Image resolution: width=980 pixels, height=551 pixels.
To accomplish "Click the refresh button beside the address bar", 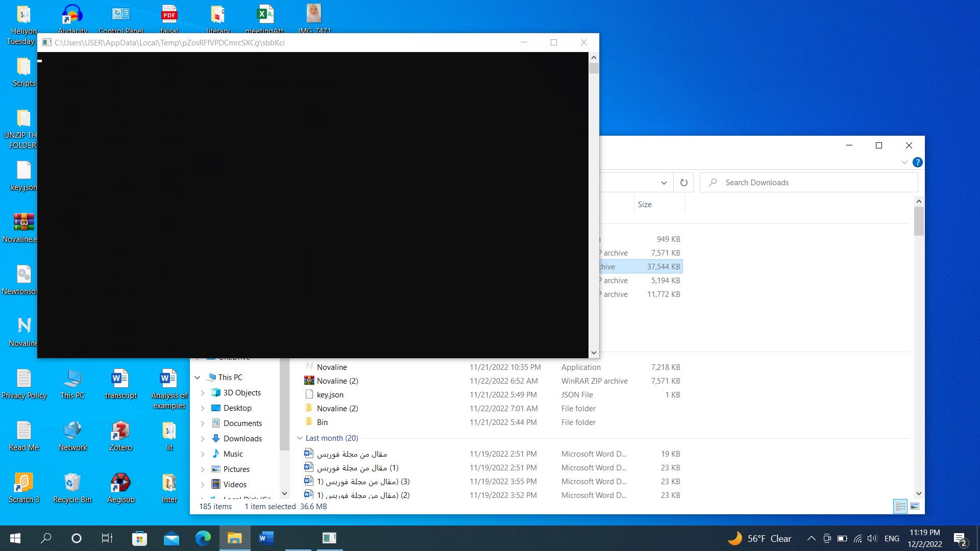I will [683, 183].
